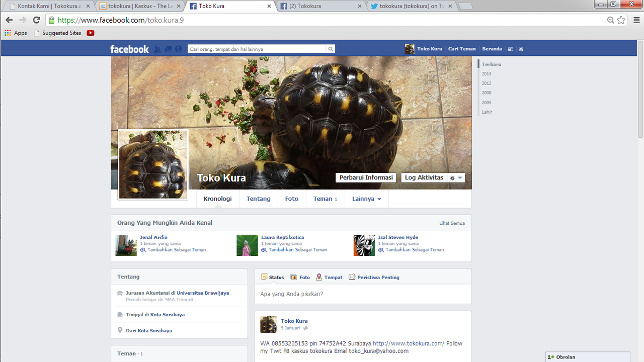Click the HTTPS padlock icon
Screen dimensions: 644x362
(51, 20)
